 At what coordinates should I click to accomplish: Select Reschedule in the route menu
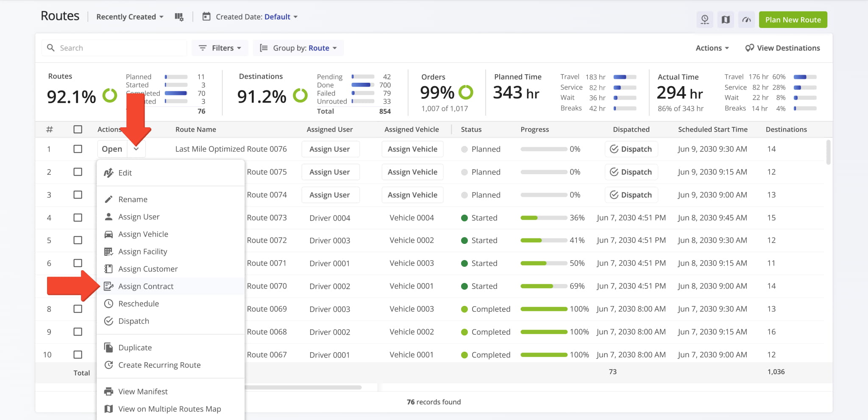tap(139, 304)
